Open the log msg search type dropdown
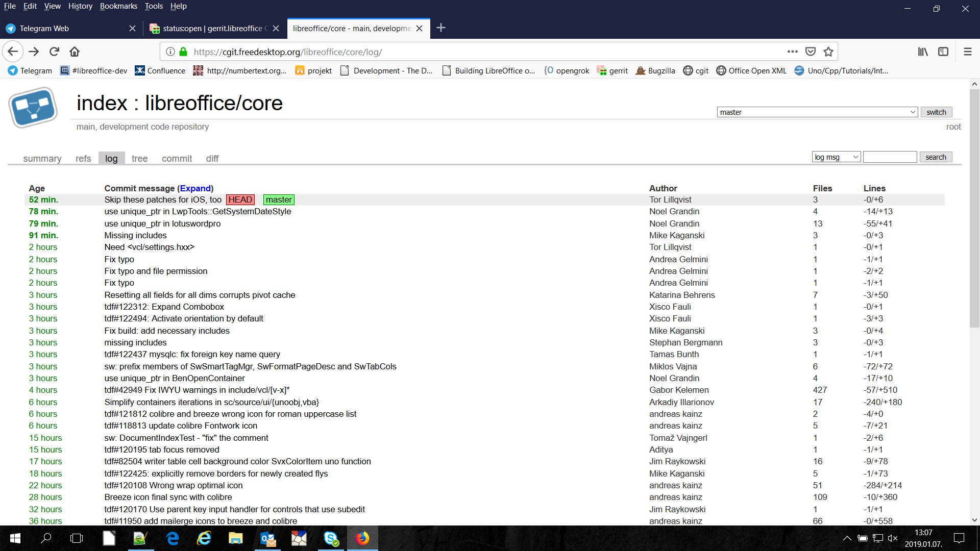The height and width of the screenshot is (551, 980). coord(836,157)
